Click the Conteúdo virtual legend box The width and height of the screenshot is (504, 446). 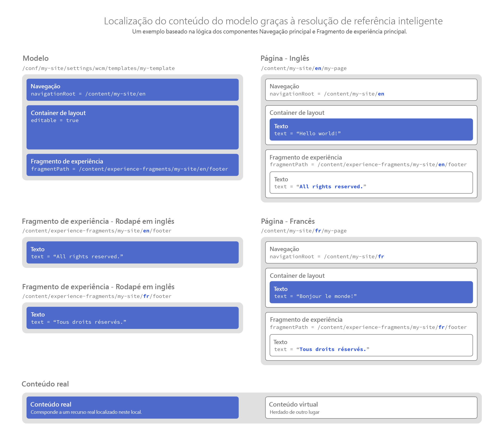coord(371,408)
